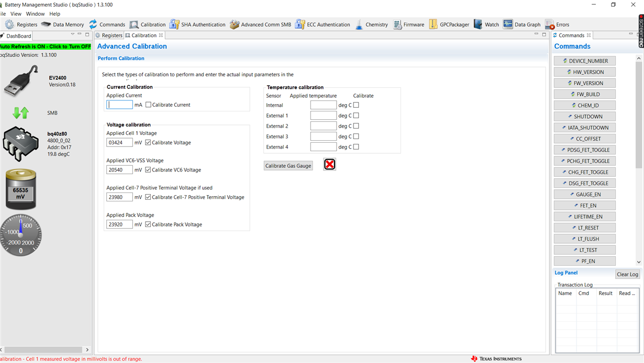The height and width of the screenshot is (363, 644).
Task: Open the Chemistry tool
Action: [371, 25]
